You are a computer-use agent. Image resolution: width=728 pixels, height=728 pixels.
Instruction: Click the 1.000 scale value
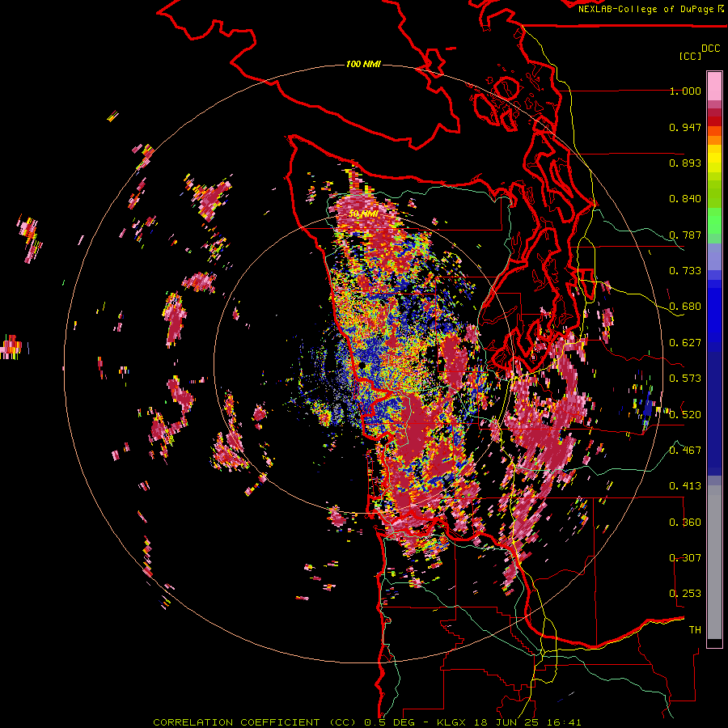(685, 91)
